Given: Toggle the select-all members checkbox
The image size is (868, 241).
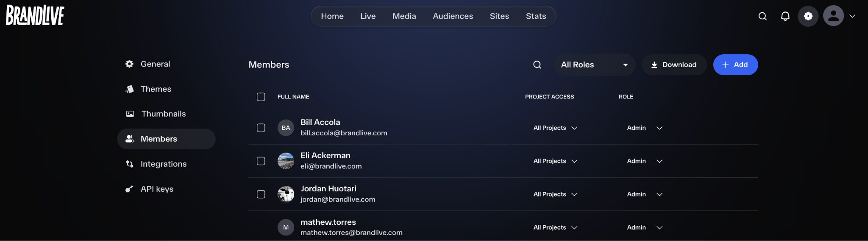Looking at the screenshot, I should pyautogui.click(x=261, y=97).
